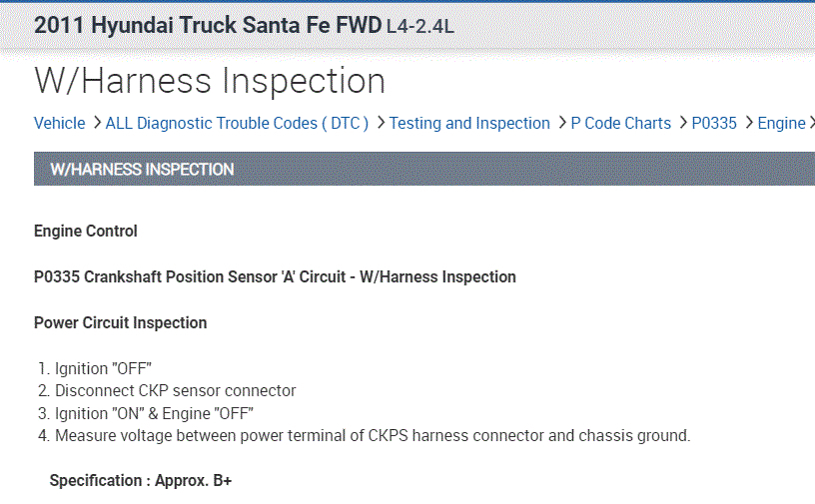
Task: Click step 'Disconnect CKP sensor connector'
Action: pyautogui.click(x=175, y=391)
